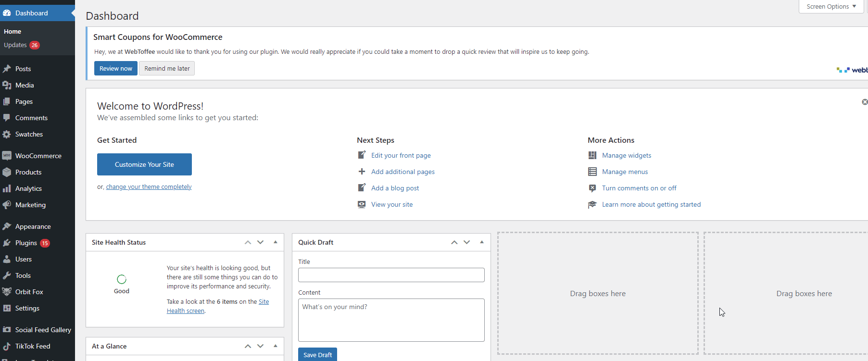
Task: Open the Users menu label
Action: [x=24, y=259]
